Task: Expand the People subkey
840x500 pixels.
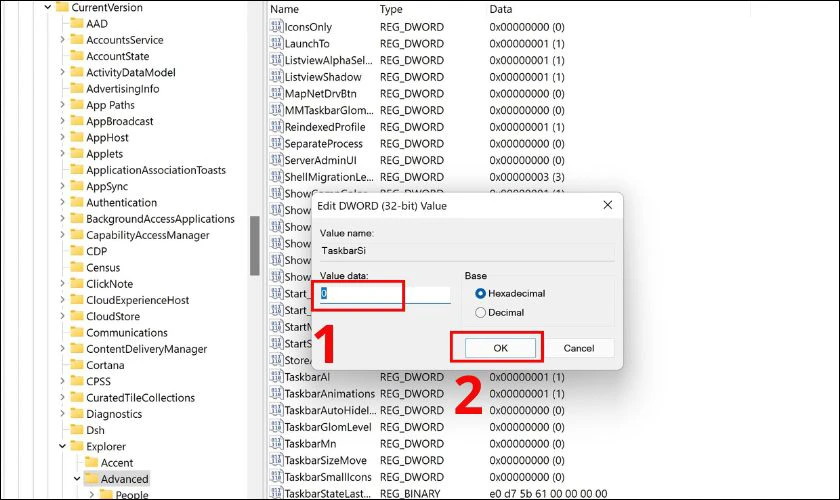Action: tap(92, 495)
